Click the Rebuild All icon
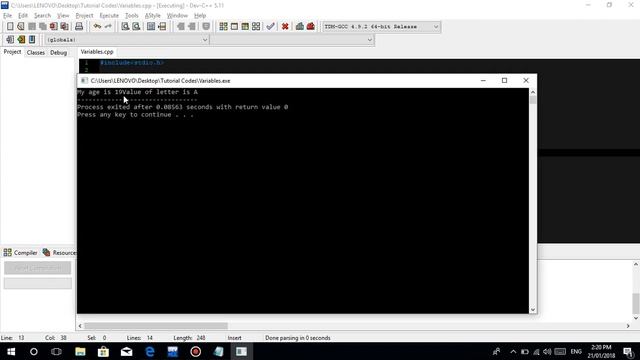640x360 pixels. point(256,27)
